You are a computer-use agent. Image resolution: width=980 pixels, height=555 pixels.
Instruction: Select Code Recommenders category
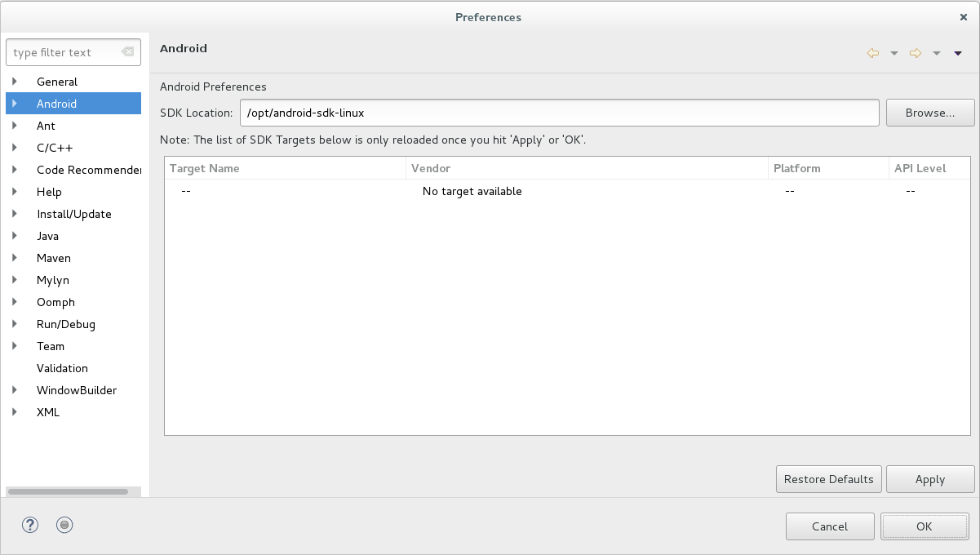click(x=89, y=170)
